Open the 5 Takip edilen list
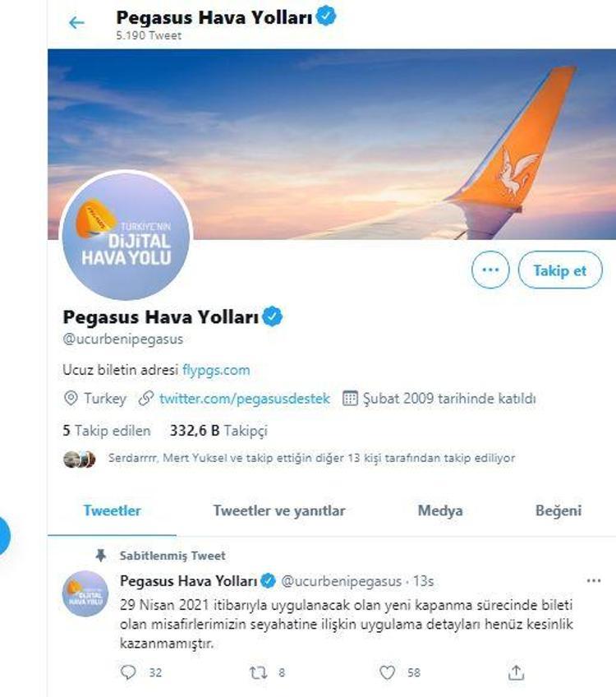Viewport: 616px width, 697px height. [x=107, y=430]
